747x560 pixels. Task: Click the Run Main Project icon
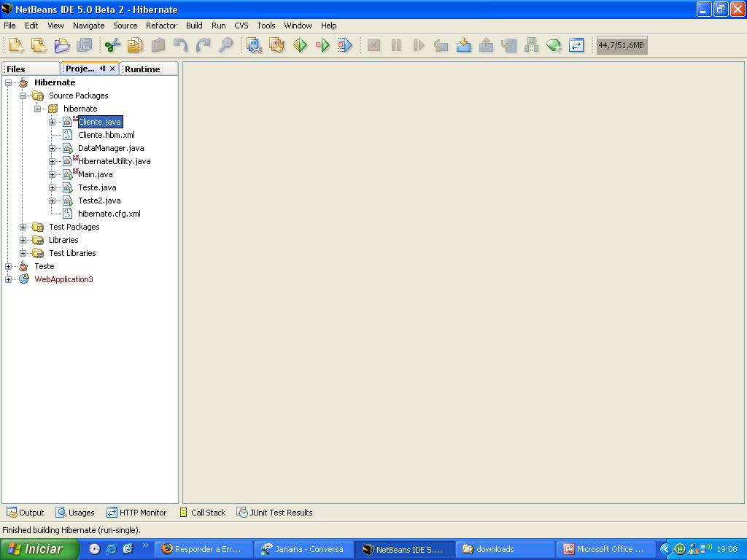pyautogui.click(x=300, y=45)
